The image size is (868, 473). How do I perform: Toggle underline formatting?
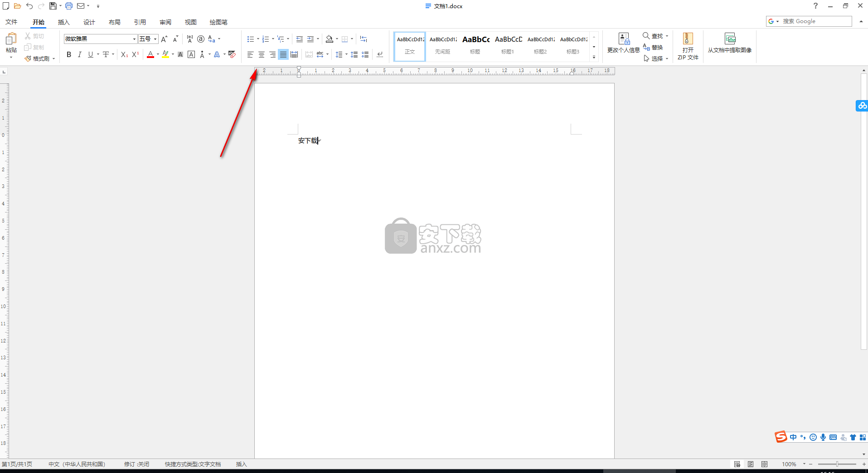coord(91,54)
